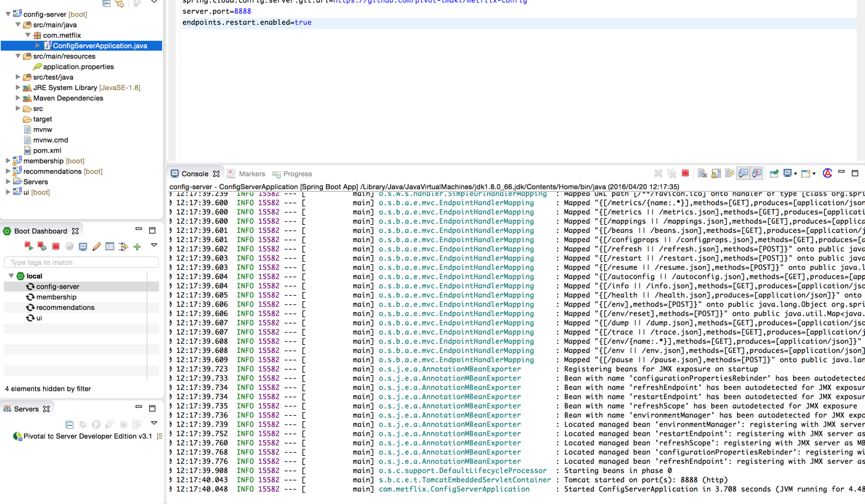Click the pencil open-config icon in Boot Dashboard
The width and height of the screenshot is (865, 504).
(96, 246)
